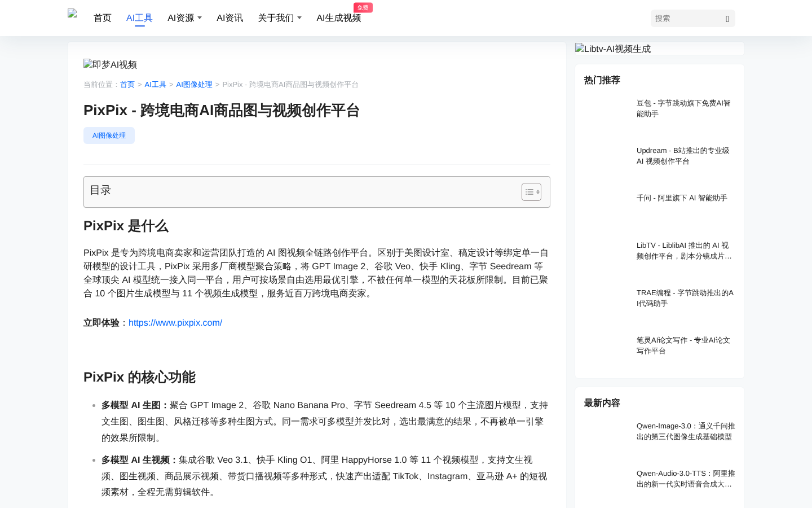Click the AI图像处理 category tag

109,135
